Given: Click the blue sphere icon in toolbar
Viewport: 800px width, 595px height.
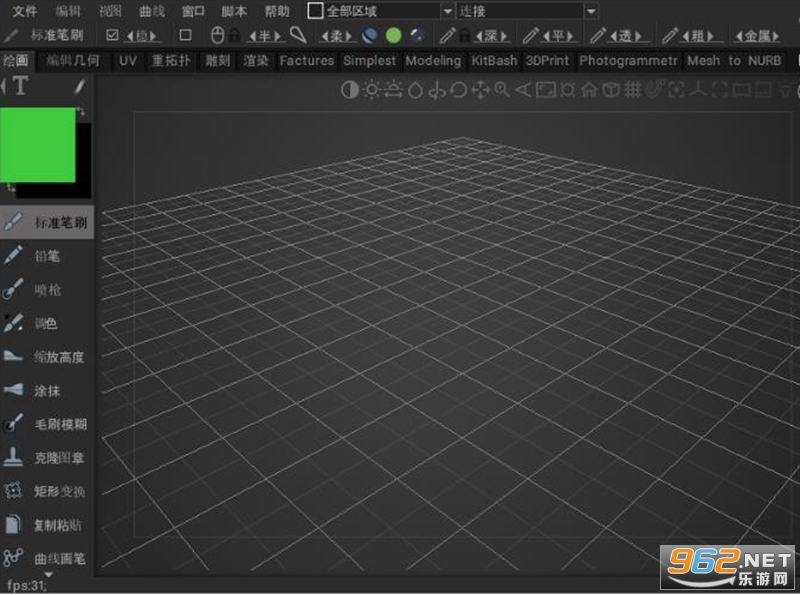Looking at the screenshot, I should click(x=369, y=35).
